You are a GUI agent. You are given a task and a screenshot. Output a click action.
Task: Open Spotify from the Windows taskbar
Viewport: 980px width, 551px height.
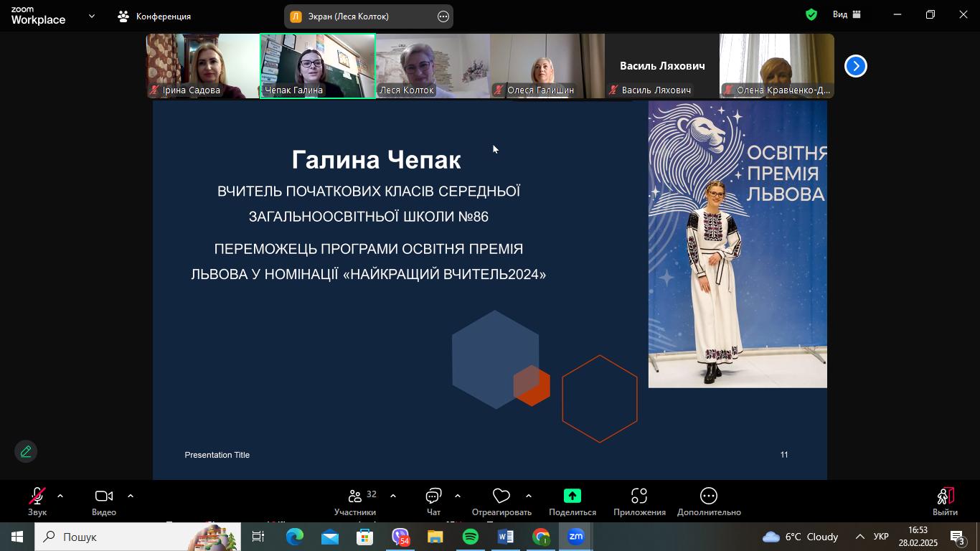click(x=471, y=537)
